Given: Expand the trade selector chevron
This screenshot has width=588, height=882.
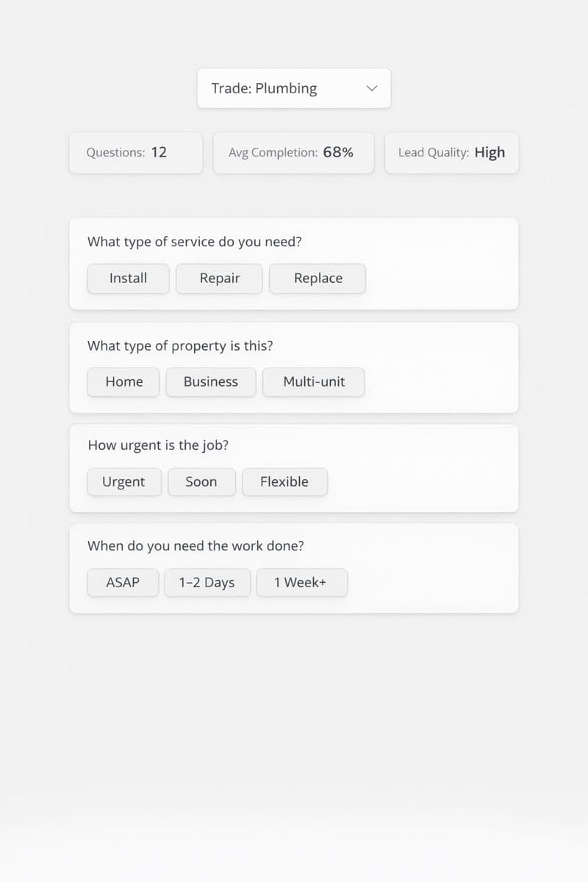Looking at the screenshot, I should (371, 87).
